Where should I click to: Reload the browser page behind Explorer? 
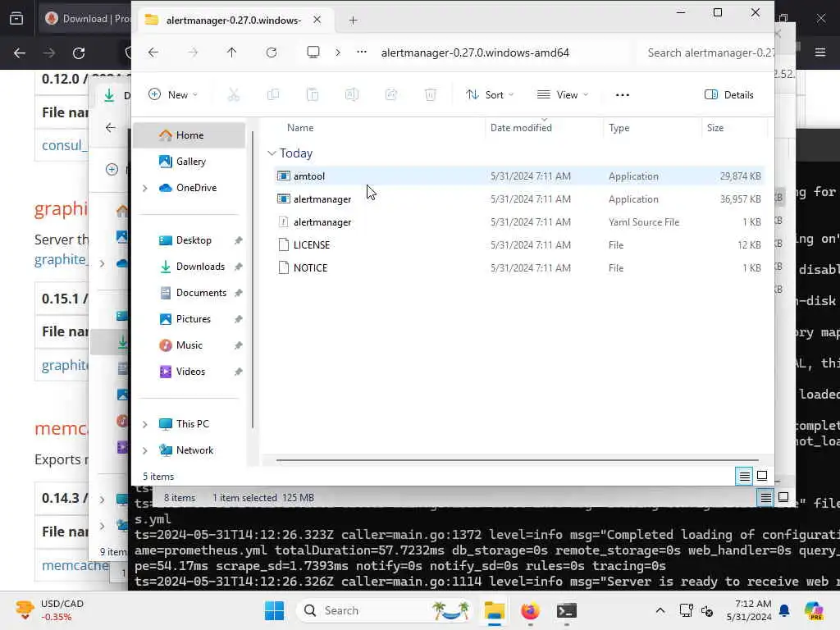(x=79, y=53)
